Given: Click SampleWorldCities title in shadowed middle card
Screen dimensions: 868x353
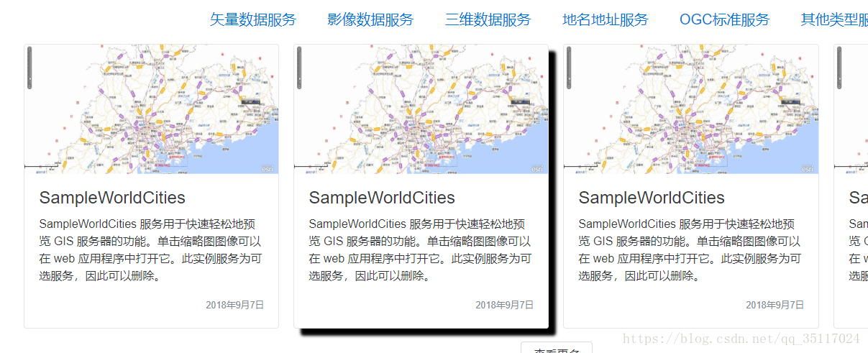Looking at the screenshot, I should [x=382, y=198].
